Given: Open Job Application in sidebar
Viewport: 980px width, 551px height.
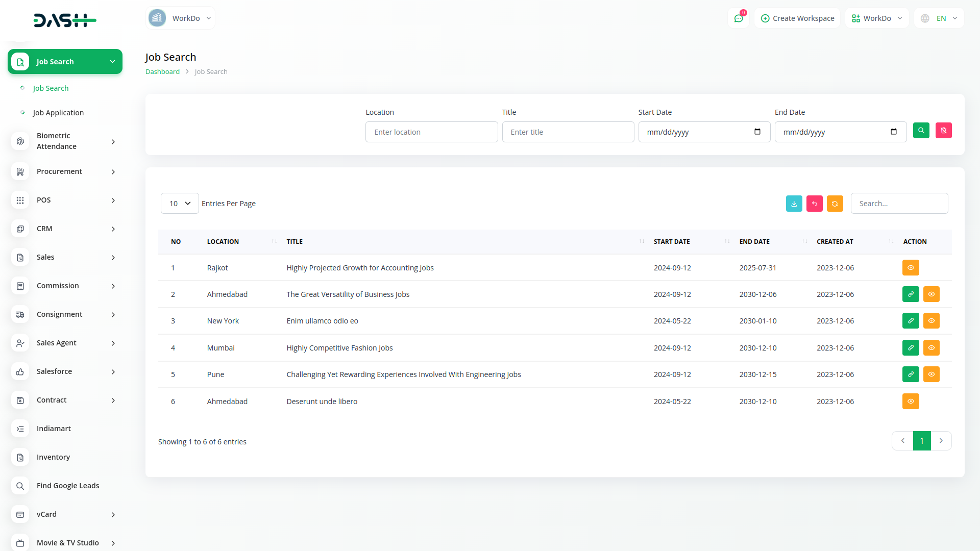Looking at the screenshot, I should (x=58, y=113).
